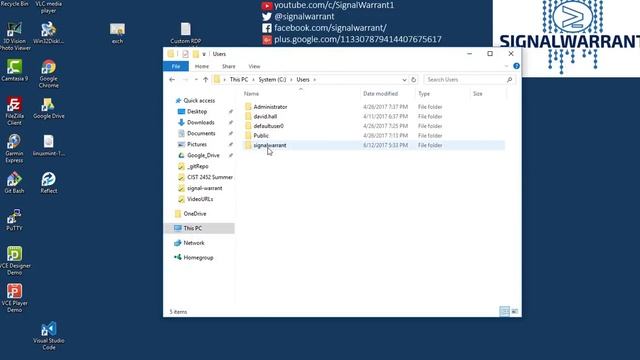Viewport: 640px width, 360px height.
Task: Click the Up one level arrow
Action: pyautogui.click(x=206, y=80)
